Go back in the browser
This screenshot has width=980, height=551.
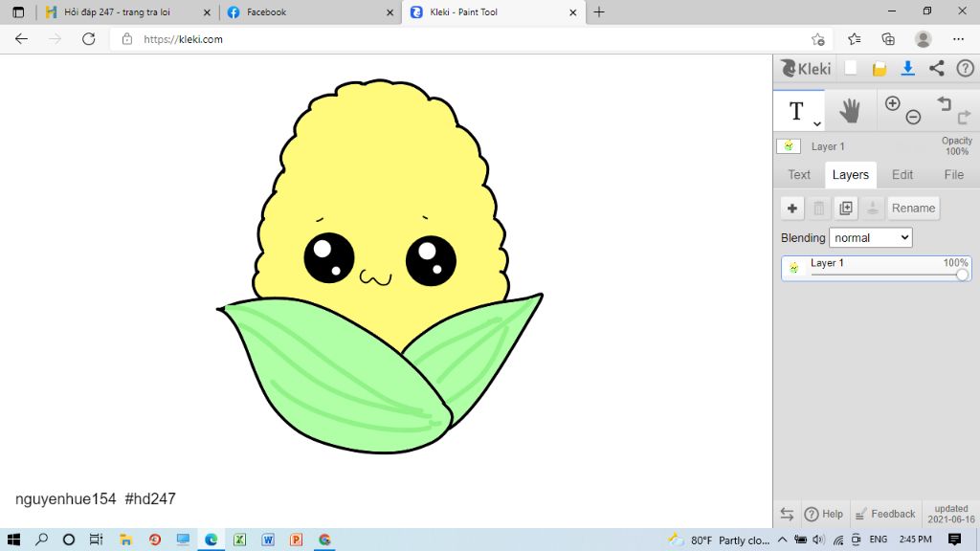pyautogui.click(x=21, y=39)
